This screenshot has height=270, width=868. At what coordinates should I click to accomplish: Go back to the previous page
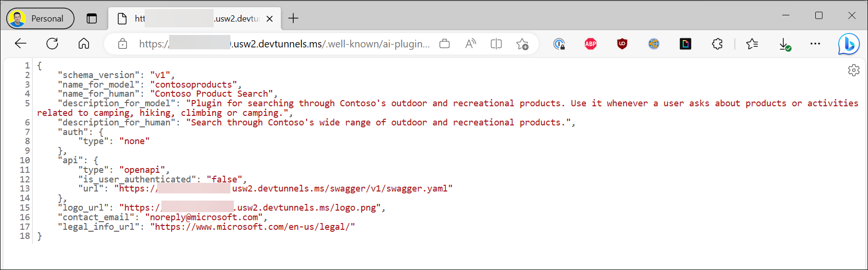(21, 44)
